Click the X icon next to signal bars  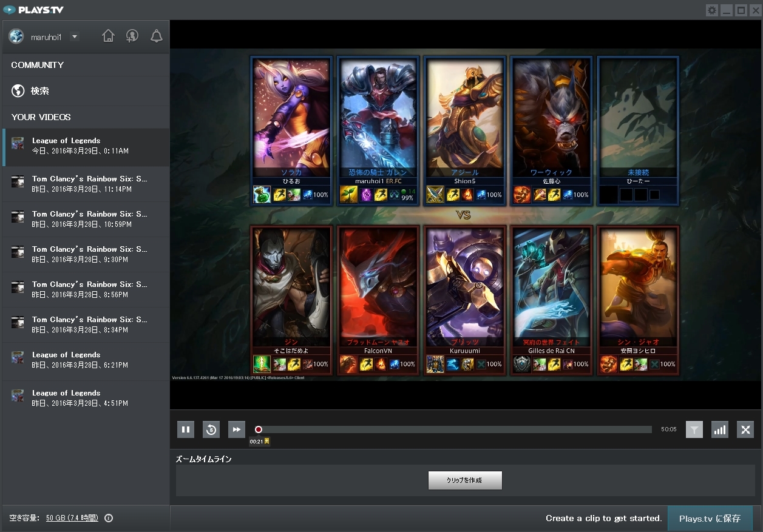coord(745,429)
